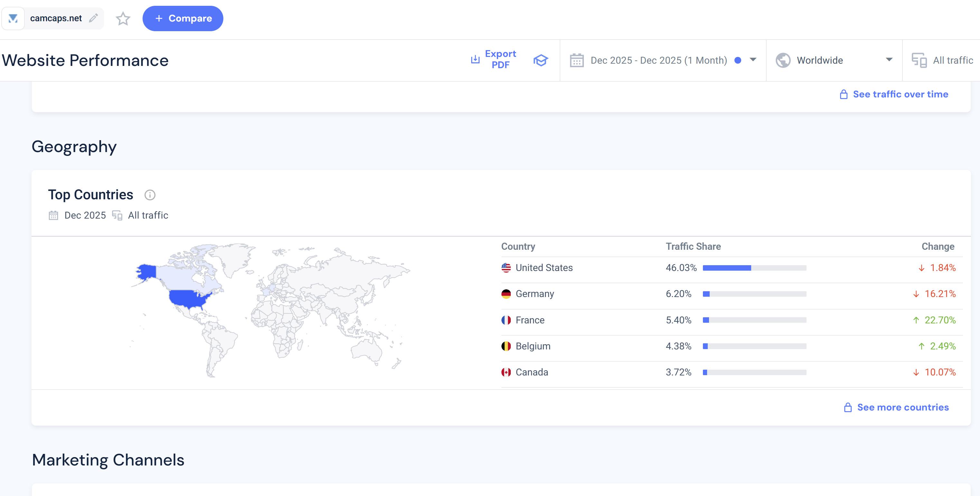Click the pencil edit icon beside camcaps.net
The height and width of the screenshot is (496, 980).
coord(93,18)
